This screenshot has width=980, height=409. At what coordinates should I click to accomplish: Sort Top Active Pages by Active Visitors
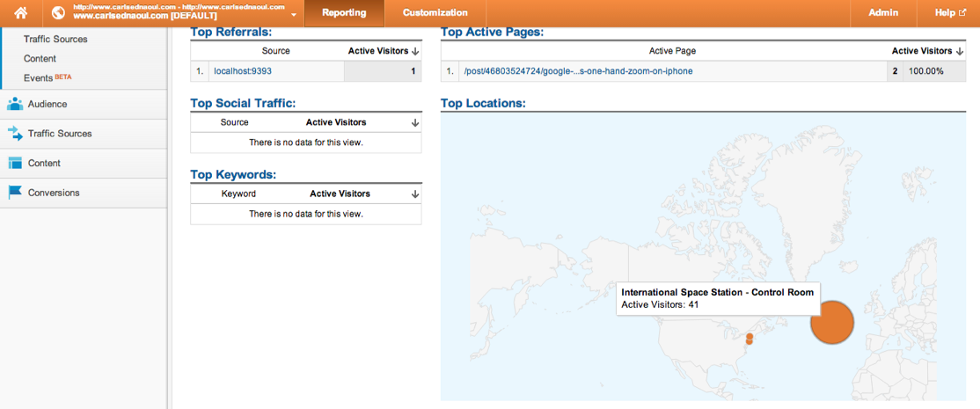click(959, 51)
